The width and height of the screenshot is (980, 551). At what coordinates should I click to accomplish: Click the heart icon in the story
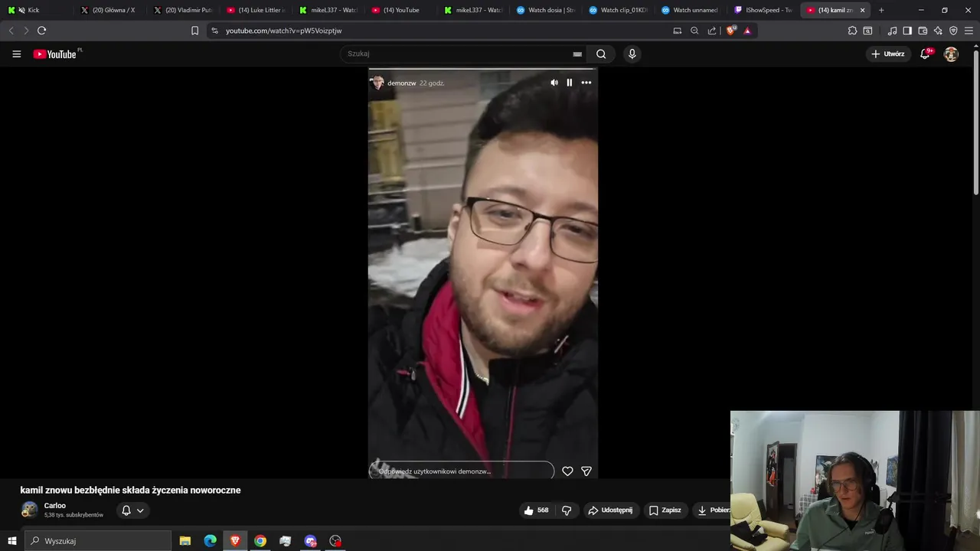pyautogui.click(x=567, y=471)
